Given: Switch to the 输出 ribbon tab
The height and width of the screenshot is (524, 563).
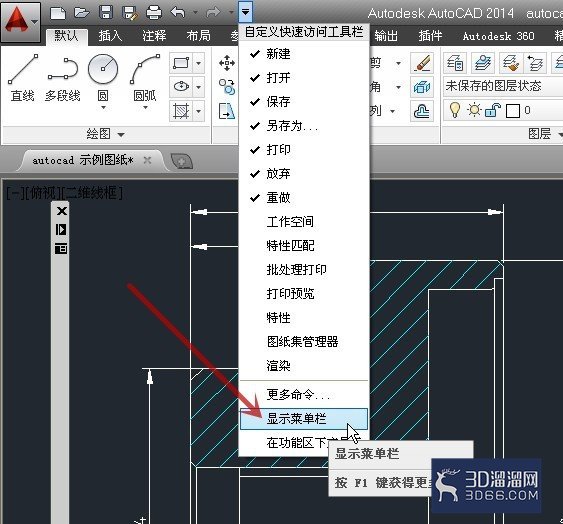Looking at the screenshot, I should pyautogui.click(x=386, y=36).
